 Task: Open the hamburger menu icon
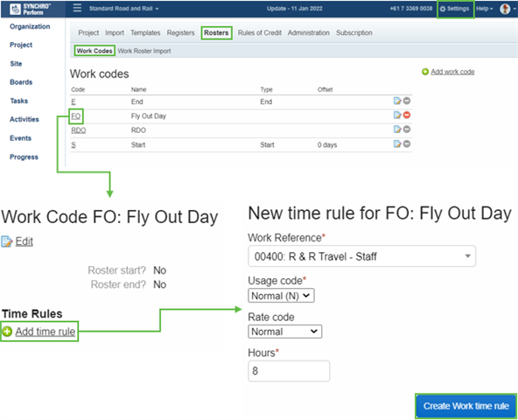77,8
